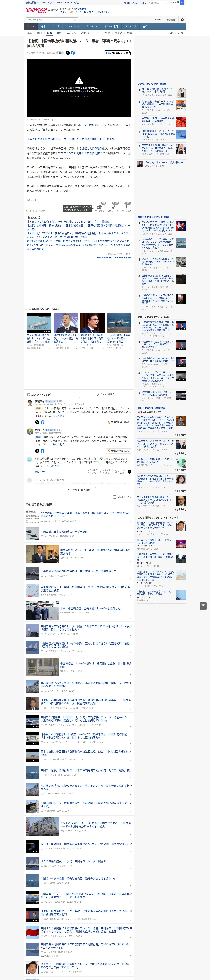Image resolution: width=210 pixels, height=980 pixels.
Task: Open the TBS NEWS DIG logo badge
Action: tap(118, 53)
